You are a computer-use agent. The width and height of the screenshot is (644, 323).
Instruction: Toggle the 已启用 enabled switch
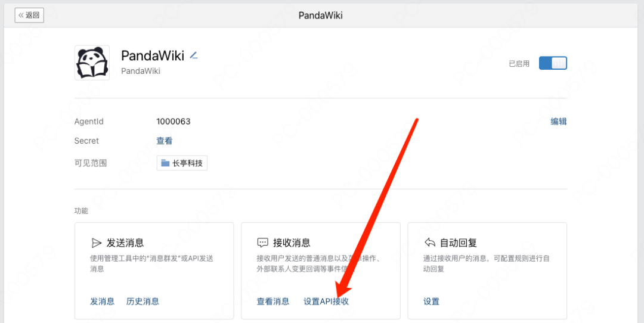click(553, 63)
